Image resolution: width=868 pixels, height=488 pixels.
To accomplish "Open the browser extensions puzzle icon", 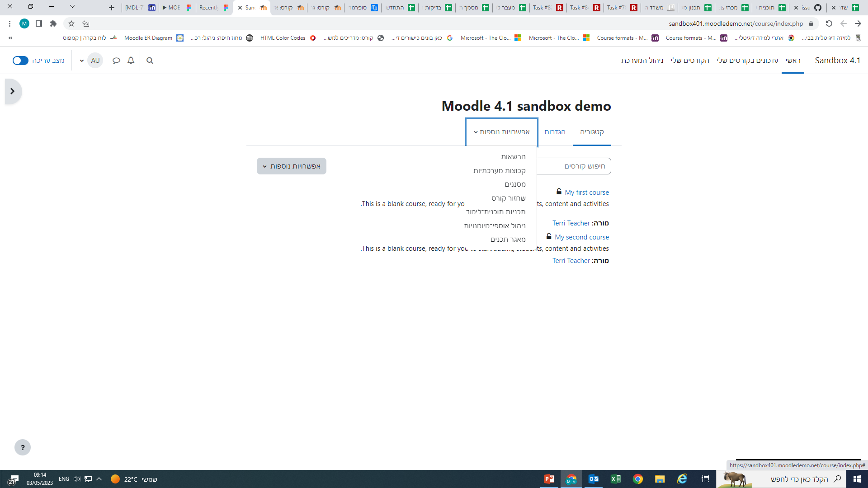I will [53, 23].
